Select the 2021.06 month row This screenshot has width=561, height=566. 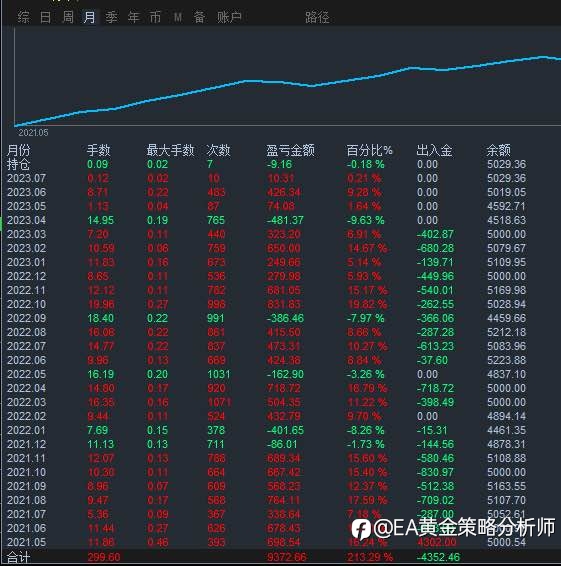click(266, 528)
